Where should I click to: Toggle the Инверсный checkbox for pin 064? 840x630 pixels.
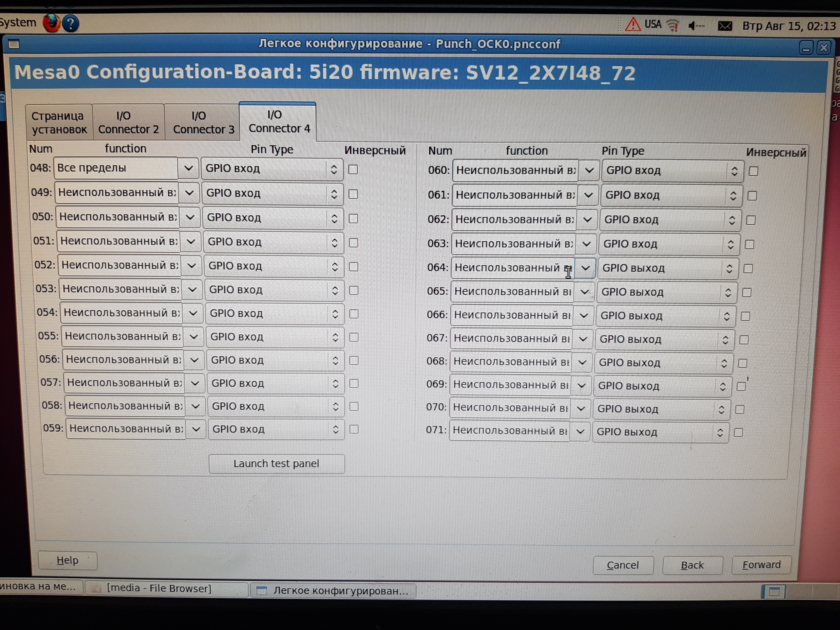748,269
